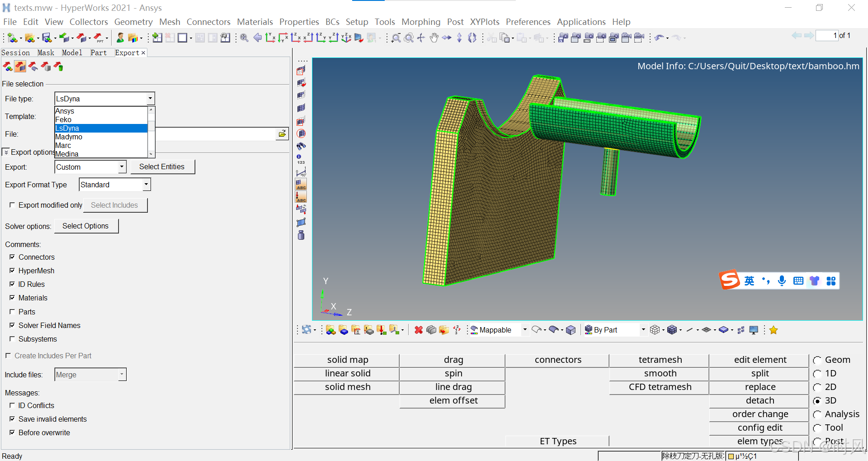Click the isometric view axes icon

pos(346,38)
